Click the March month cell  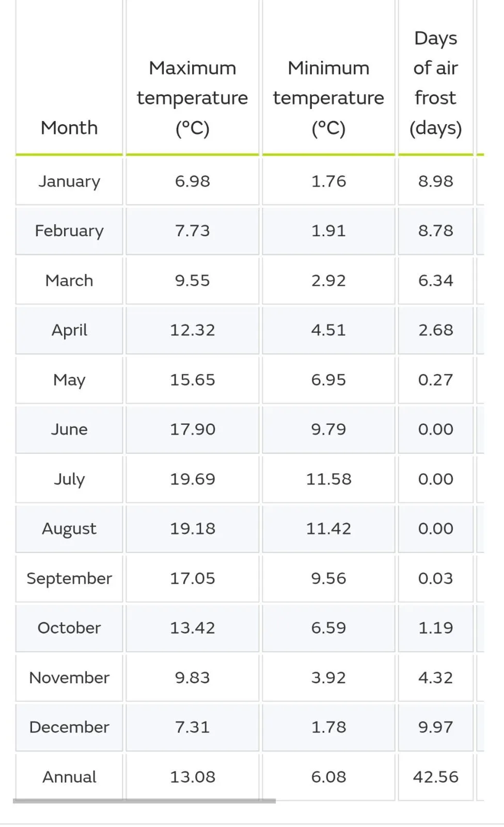pyautogui.click(x=69, y=280)
